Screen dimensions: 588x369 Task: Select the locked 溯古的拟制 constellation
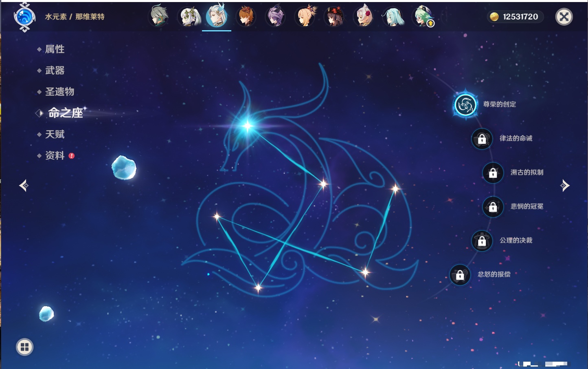click(493, 173)
